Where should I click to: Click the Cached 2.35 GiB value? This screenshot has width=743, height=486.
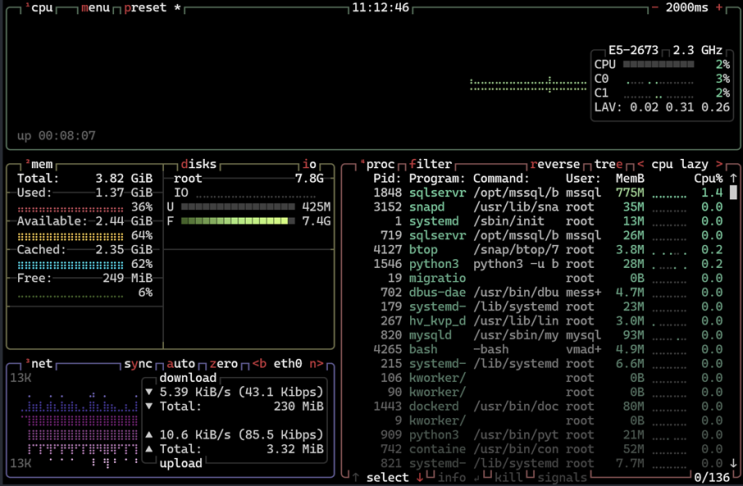[x=124, y=250]
